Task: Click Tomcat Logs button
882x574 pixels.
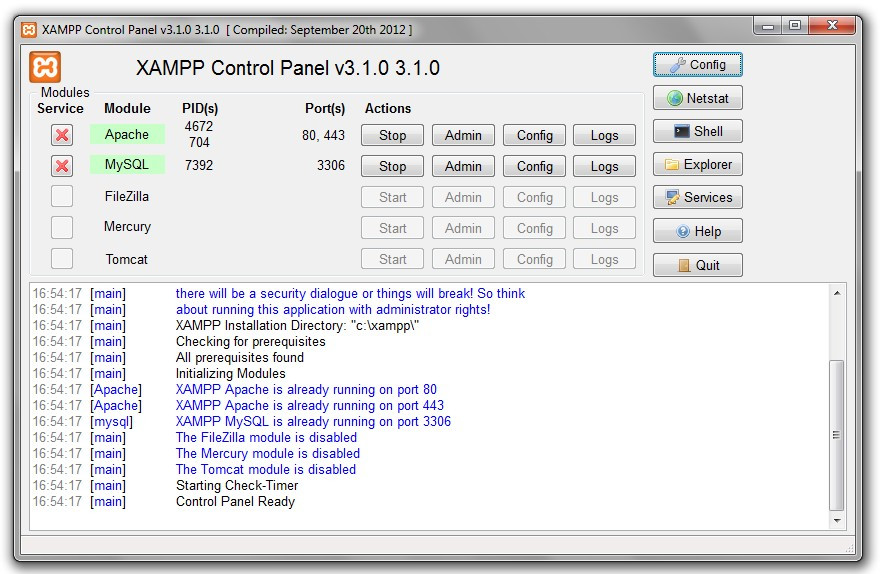Action: [x=605, y=259]
